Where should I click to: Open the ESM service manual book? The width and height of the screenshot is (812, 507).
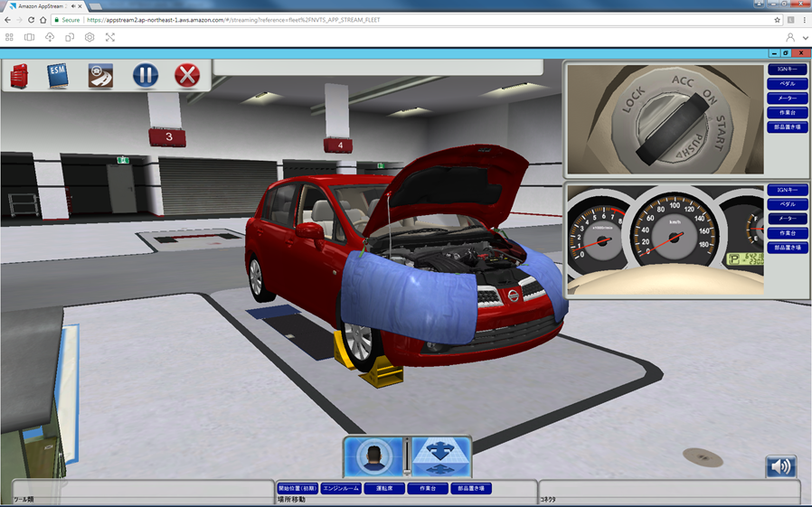(58, 75)
